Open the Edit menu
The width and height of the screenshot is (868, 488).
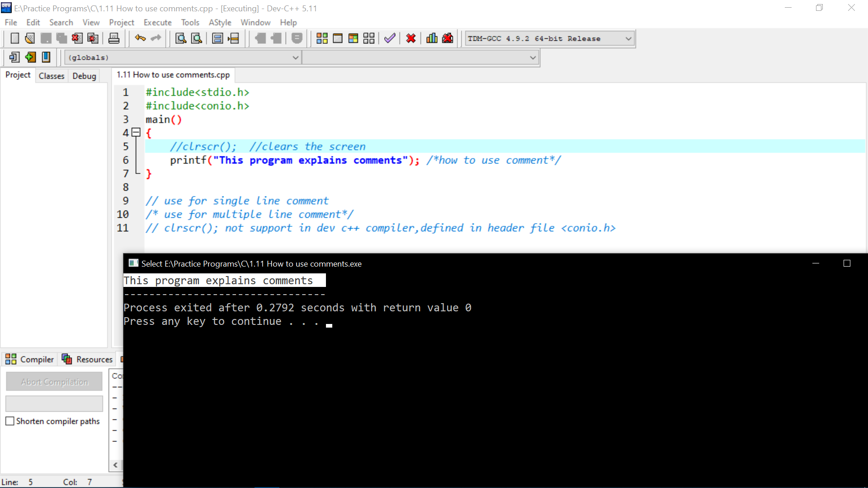[33, 23]
